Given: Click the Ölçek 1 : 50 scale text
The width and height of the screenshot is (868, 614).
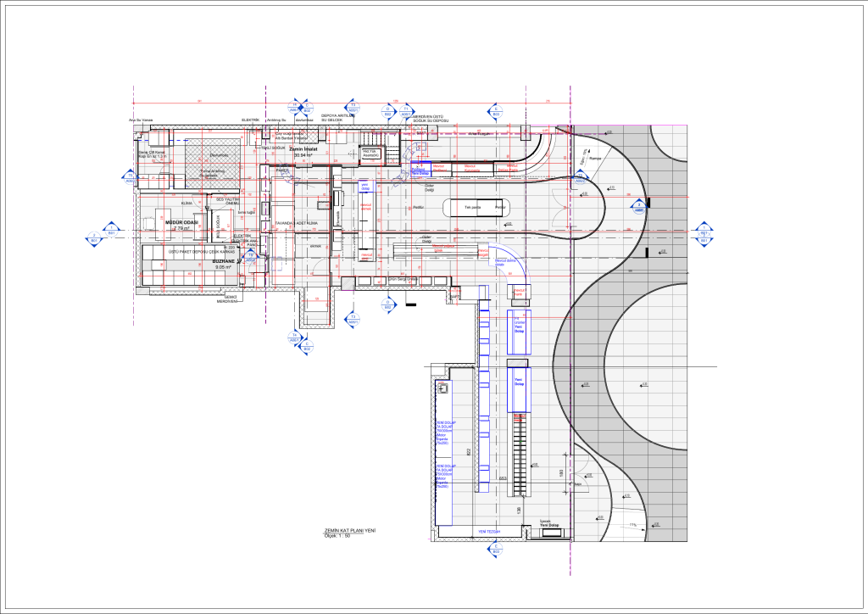Looking at the screenshot, I should pyautogui.click(x=337, y=536).
